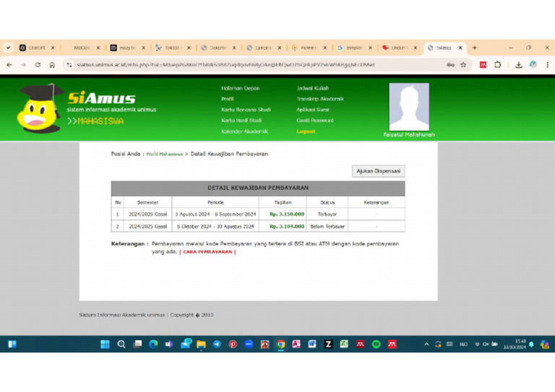Open the black Z app on taskbar

point(328,344)
